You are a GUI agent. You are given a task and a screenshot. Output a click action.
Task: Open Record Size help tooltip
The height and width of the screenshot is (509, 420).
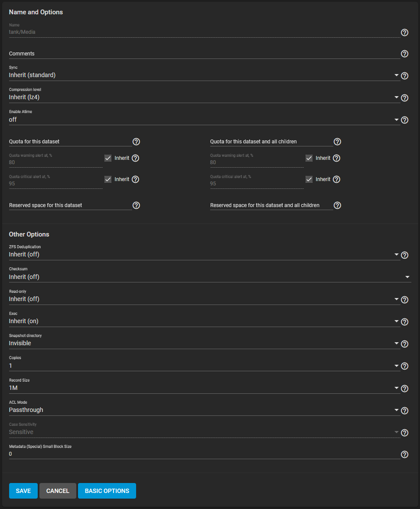pyautogui.click(x=404, y=389)
